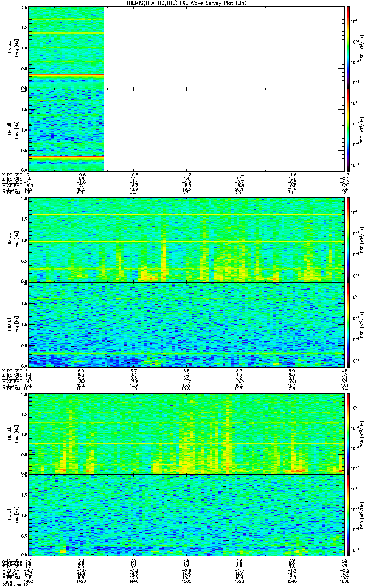The height and width of the screenshot is (588, 368).
Task: Click inside the THE BL spectrogram panel
Action: (186, 434)
